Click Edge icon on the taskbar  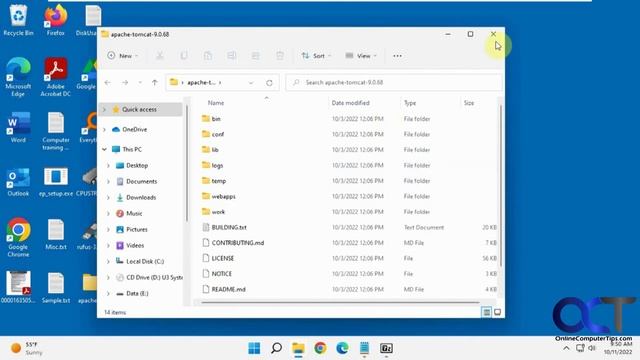(x=342, y=348)
